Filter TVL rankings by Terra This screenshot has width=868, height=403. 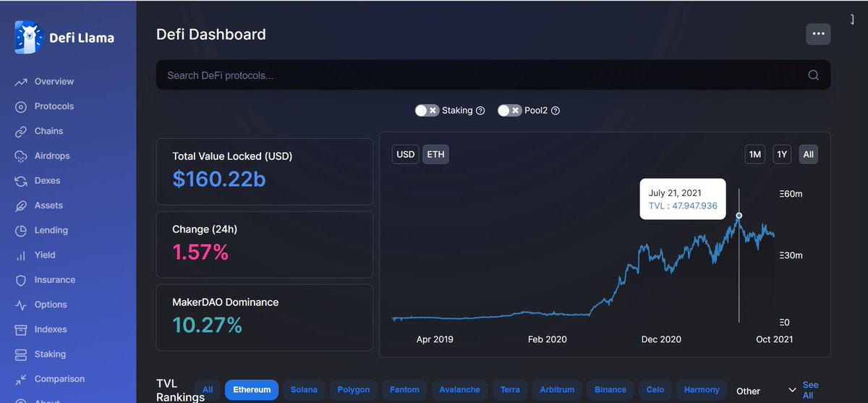point(510,390)
